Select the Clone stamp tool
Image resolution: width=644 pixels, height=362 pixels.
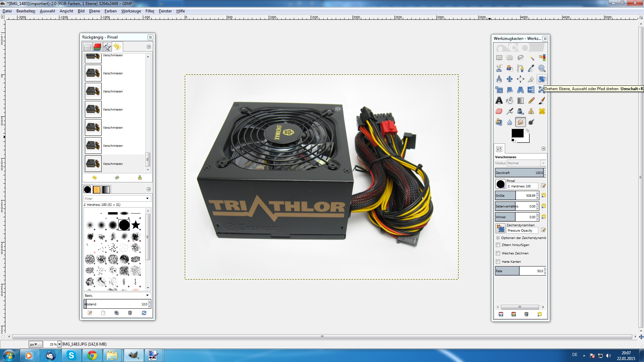click(x=531, y=111)
